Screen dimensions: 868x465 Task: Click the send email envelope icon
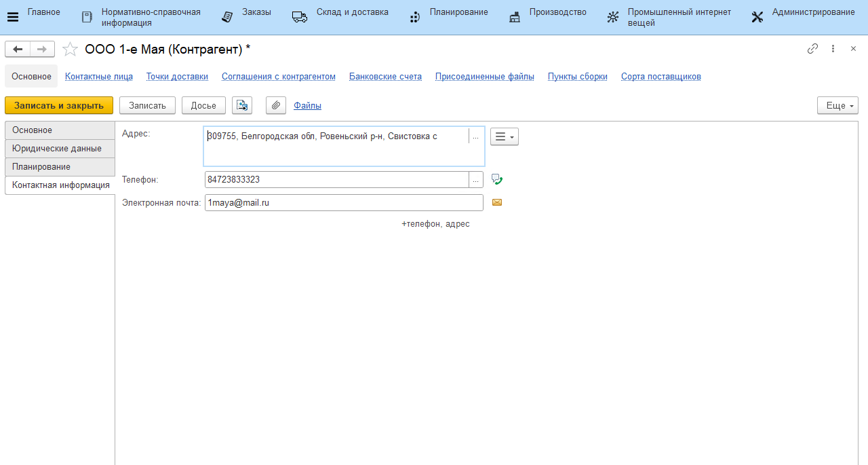[497, 202]
